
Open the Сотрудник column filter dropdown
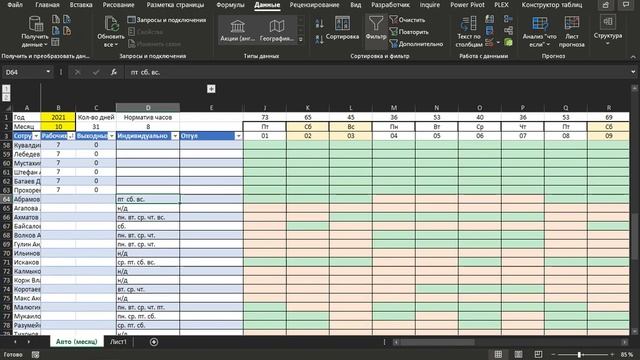click(36, 136)
